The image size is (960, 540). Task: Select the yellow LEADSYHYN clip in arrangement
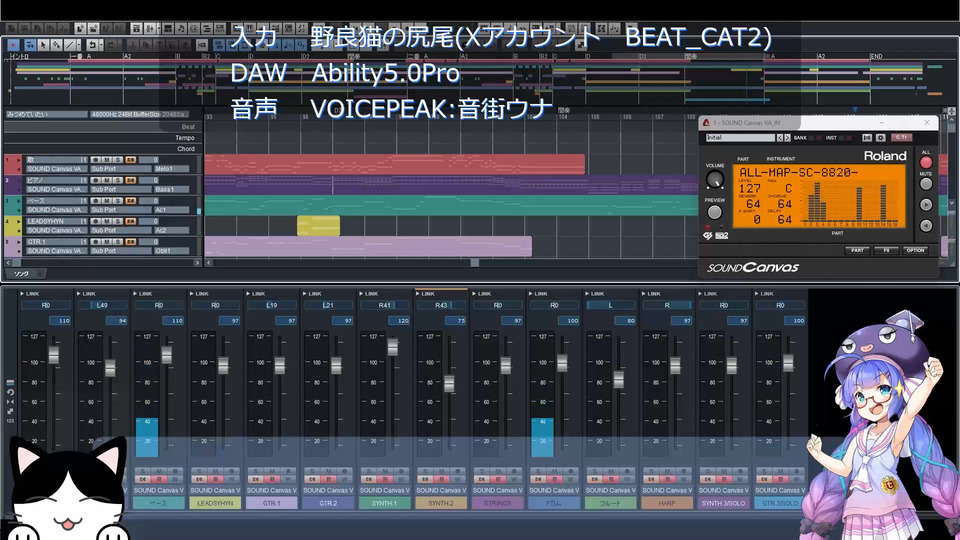[x=318, y=225]
